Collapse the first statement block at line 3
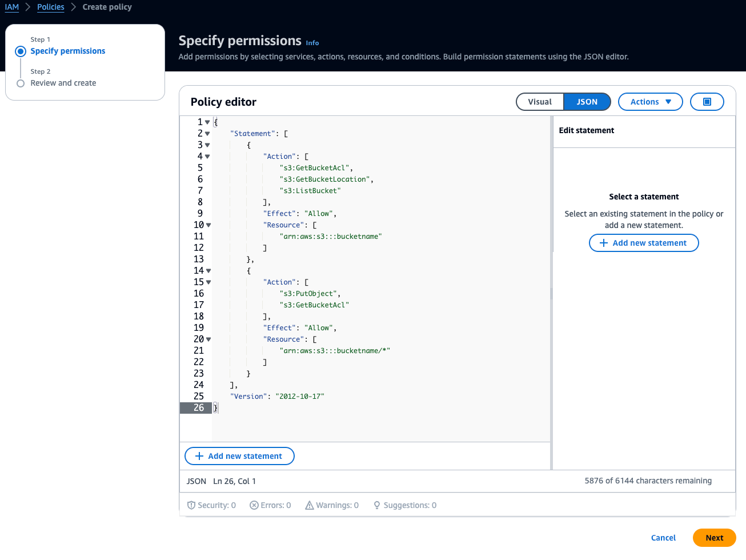The height and width of the screenshot is (560, 746). (207, 145)
